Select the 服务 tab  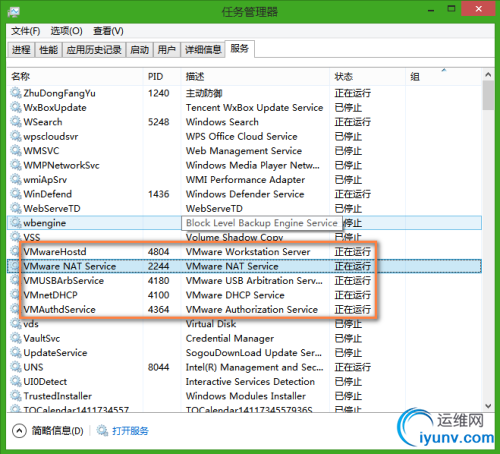[x=240, y=49]
